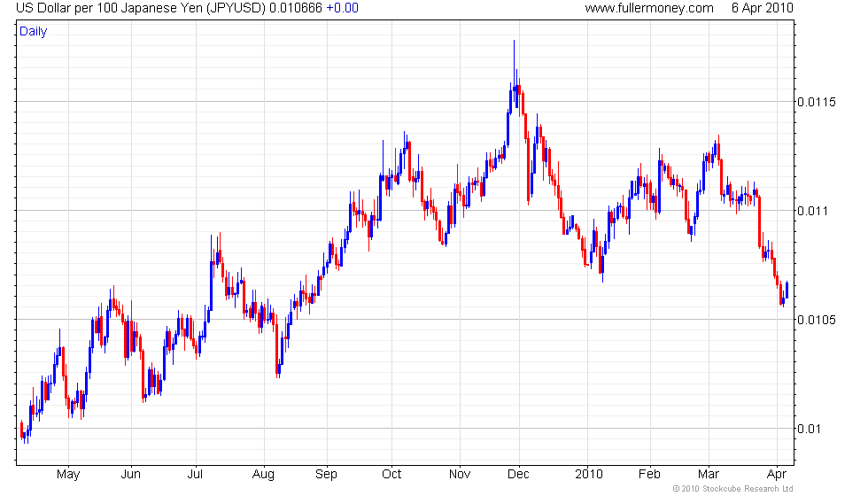Click the 0.0115 price axis label
The height and width of the screenshot is (496, 868).
[817, 102]
